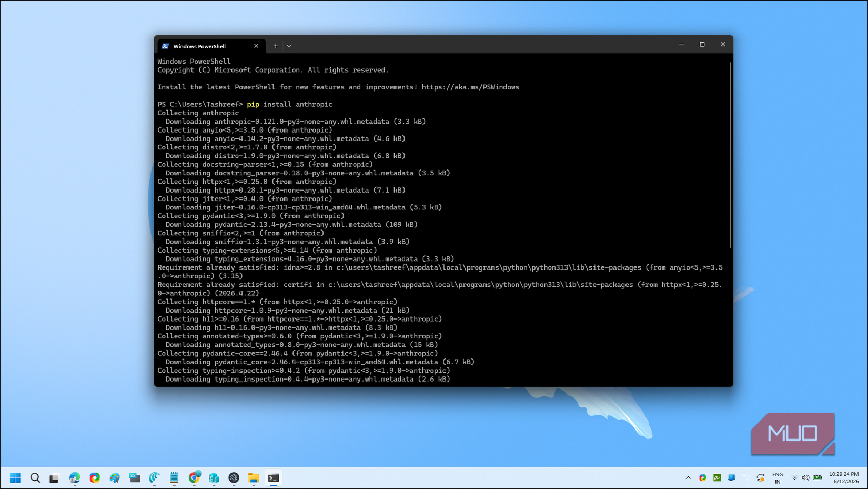Viewport: 868px width, 489px height.
Task: Minimize the PowerShell window
Action: [681, 45]
